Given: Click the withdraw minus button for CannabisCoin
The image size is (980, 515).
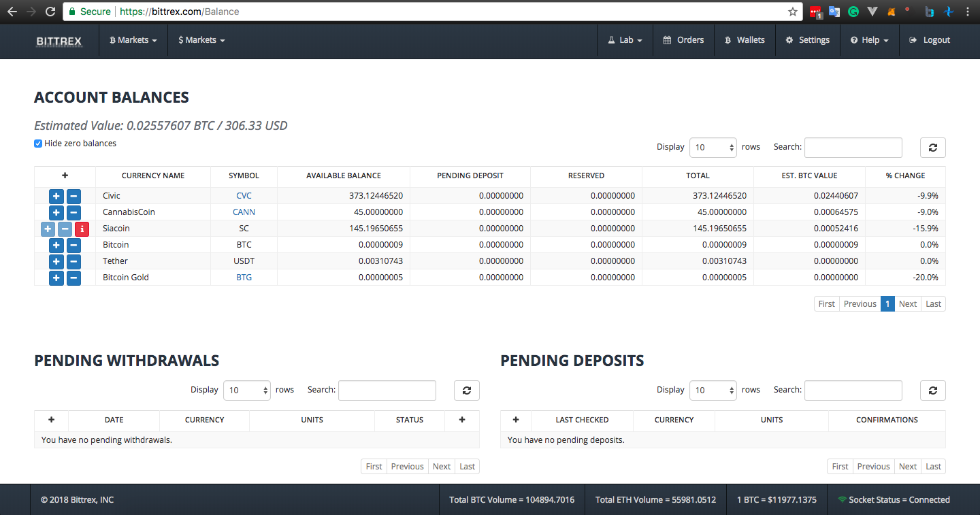Looking at the screenshot, I should pyautogui.click(x=73, y=212).
